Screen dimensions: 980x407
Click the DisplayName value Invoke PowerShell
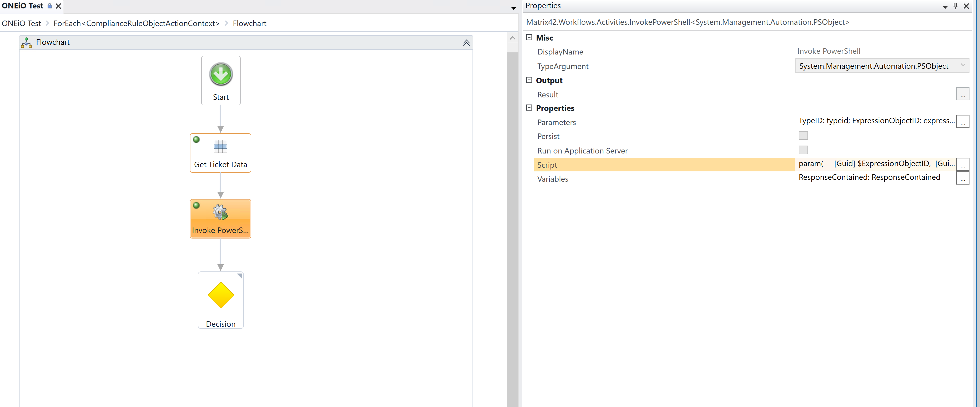pyautogui.click(x=829, y=51)
